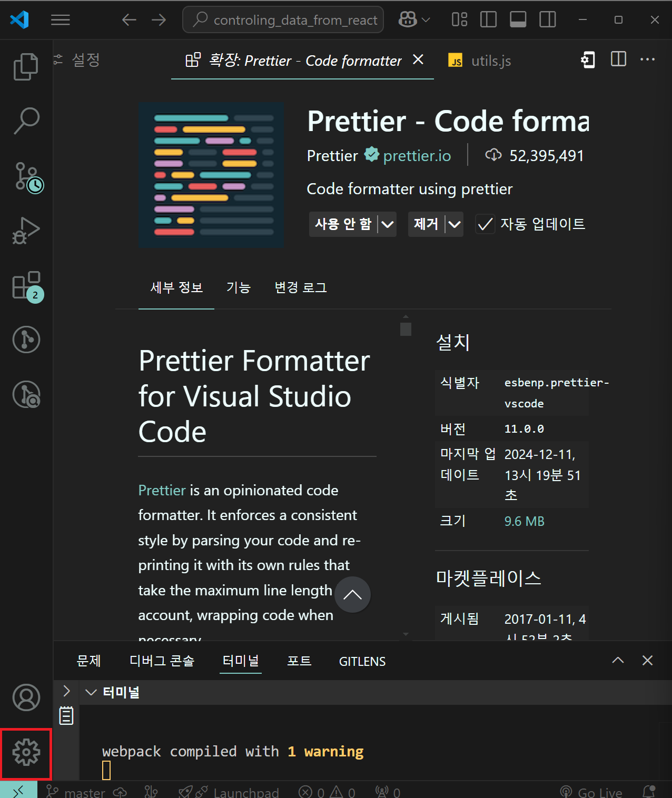Open the Git graph icon in status bar
Image resolution: width=672 pixels, height=798 pixels.
(x=151, y=792)
